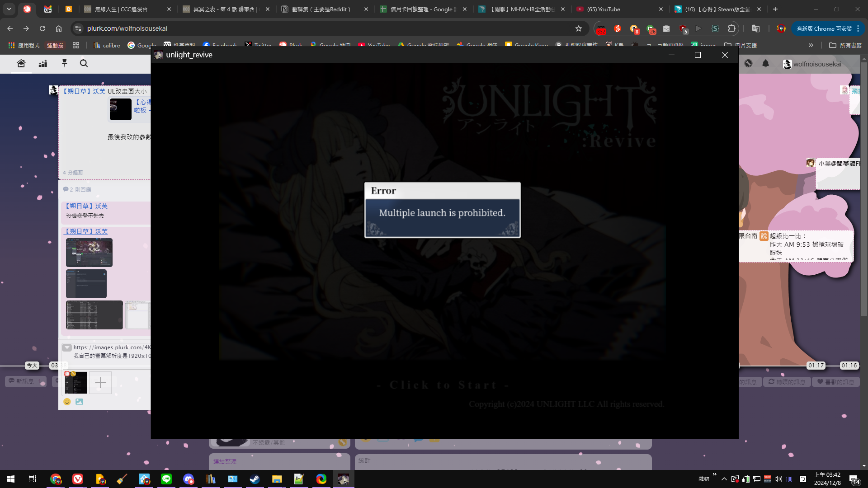Viewport: 868px width, 488px height.
Task: Switch to the (65) YouTube tab
Action: click(619, 9)
